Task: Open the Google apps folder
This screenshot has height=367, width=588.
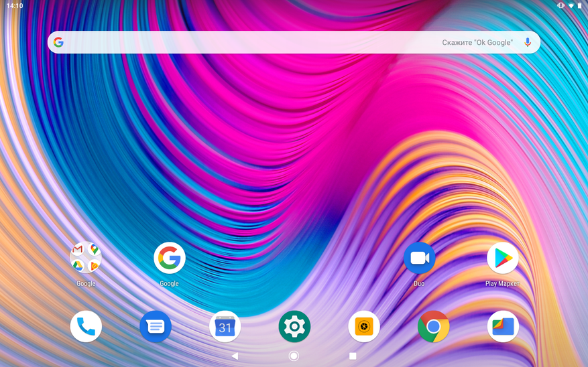Action: coord(86,258)
